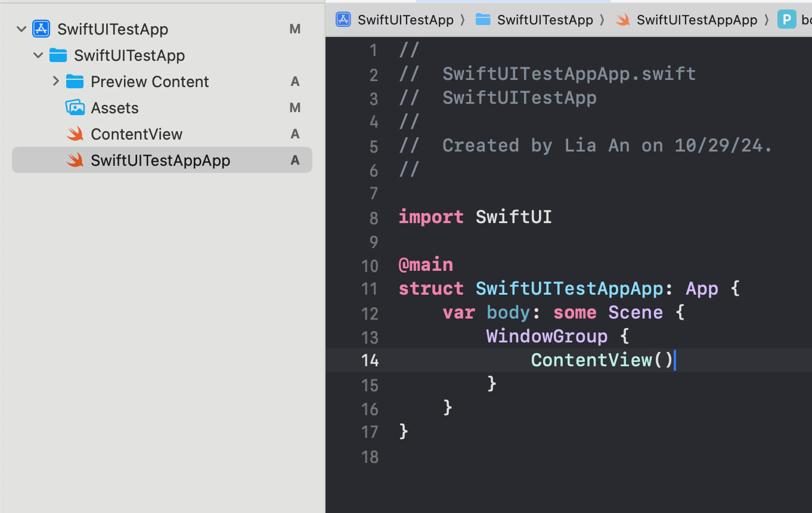Image resolution: width=812 pixels, height=513 pixels.
Task: Click the M status badge beside project root
Action: point(295,29)
